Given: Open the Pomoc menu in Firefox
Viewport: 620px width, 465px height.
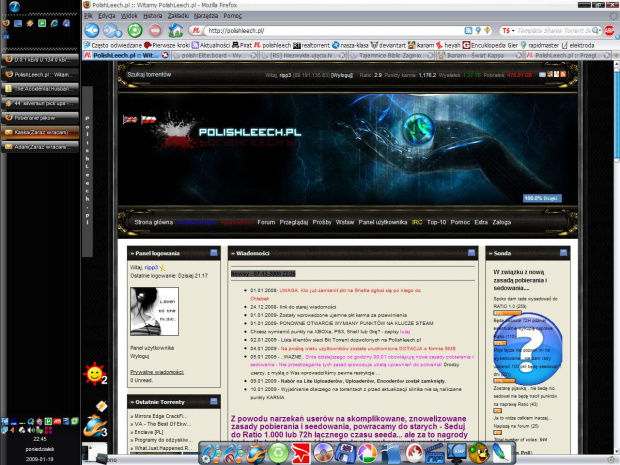Looking at the screenshot, I should pyautogui.click(x=232, y=15).
